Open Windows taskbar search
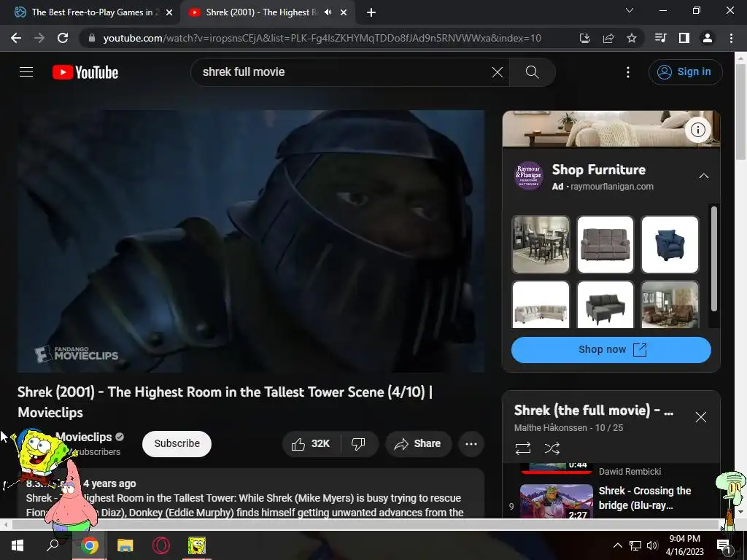Screen dimensions: 747x560 53,545
